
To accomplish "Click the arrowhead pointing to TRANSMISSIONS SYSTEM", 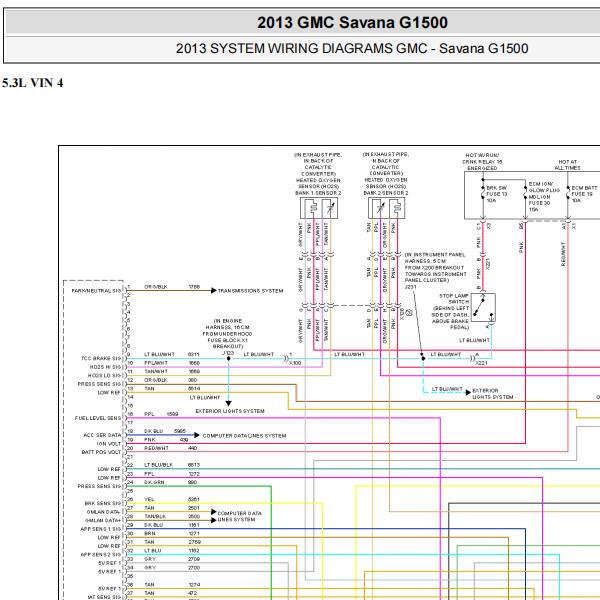I will [214, 291].
